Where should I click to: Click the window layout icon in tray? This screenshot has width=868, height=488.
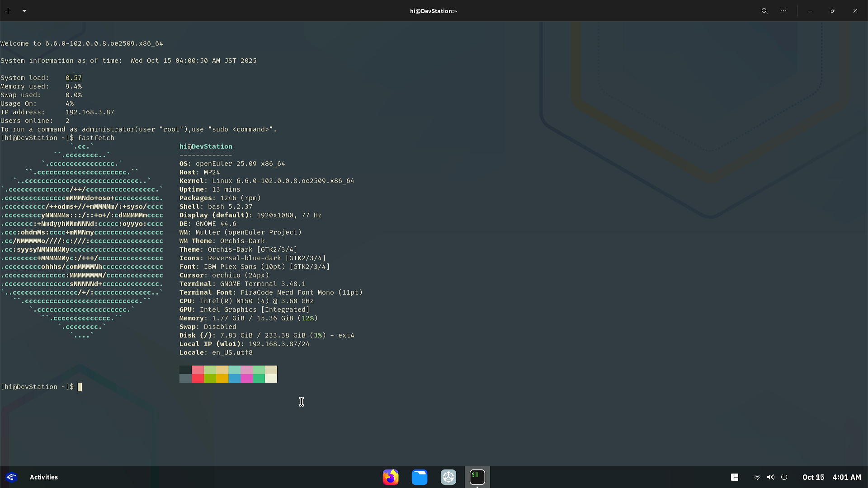click(x=735, y=477)
